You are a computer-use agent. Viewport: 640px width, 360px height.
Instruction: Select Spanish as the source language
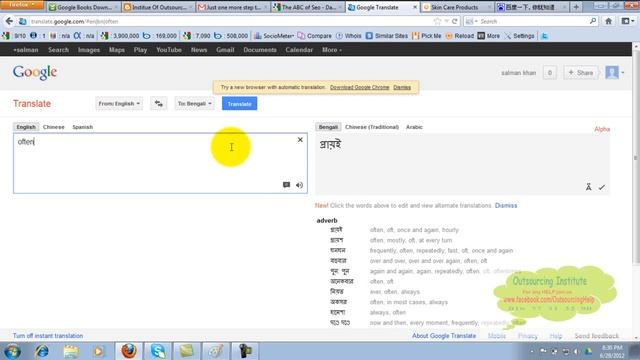point(82,127)
